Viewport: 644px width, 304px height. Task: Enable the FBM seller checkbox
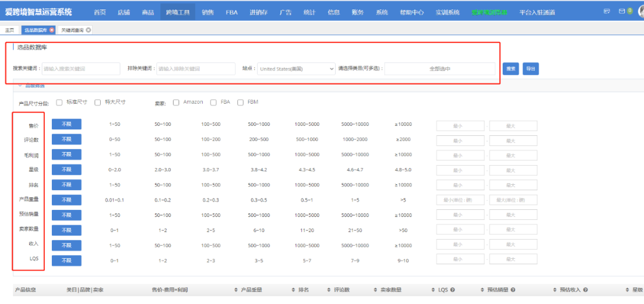[x=240, y=103]
